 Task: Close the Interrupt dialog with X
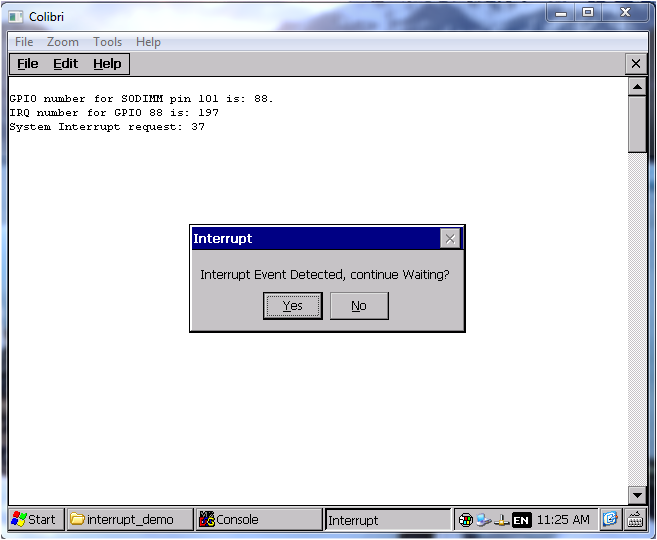450,239
